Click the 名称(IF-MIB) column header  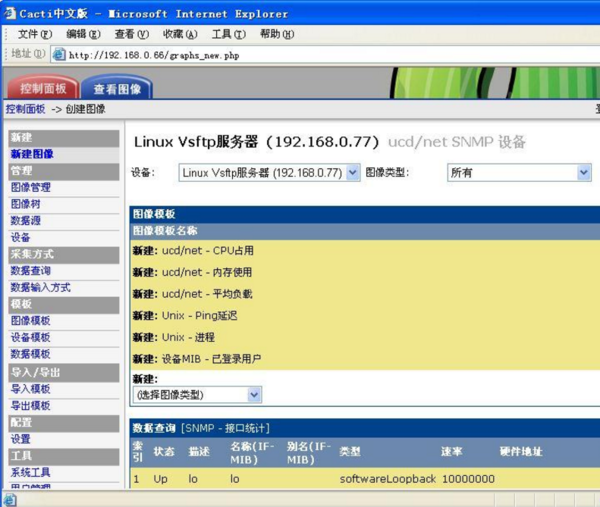point(252,453)
